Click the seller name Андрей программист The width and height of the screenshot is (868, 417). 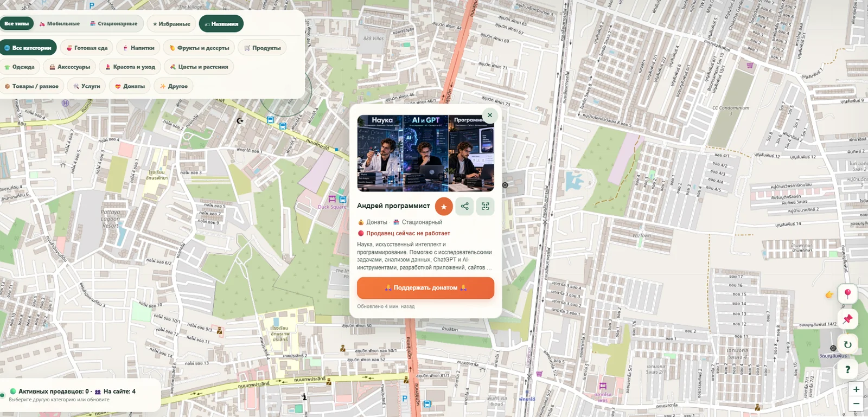[393, 206]
